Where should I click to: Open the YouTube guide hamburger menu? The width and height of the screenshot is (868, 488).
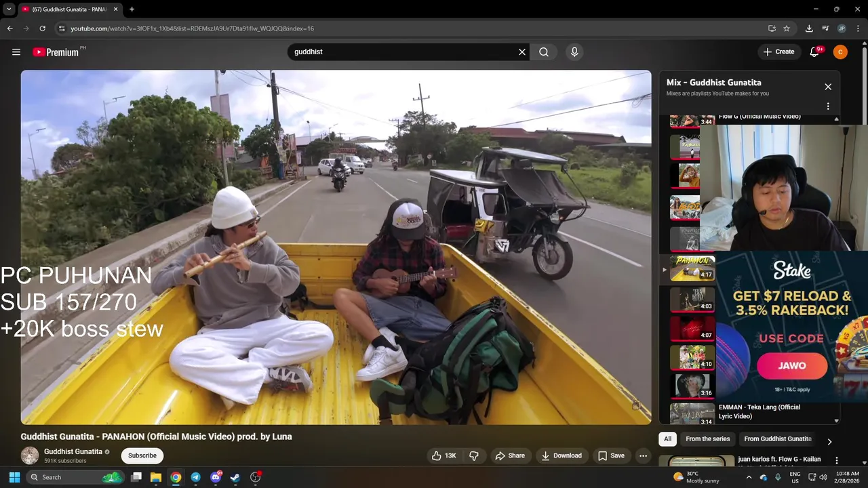pos(16,52)
